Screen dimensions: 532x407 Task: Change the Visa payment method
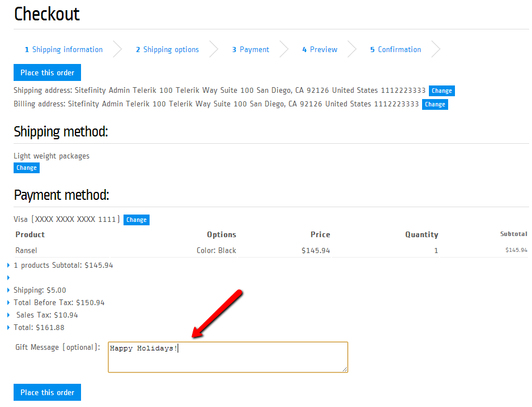coord(136,220)
